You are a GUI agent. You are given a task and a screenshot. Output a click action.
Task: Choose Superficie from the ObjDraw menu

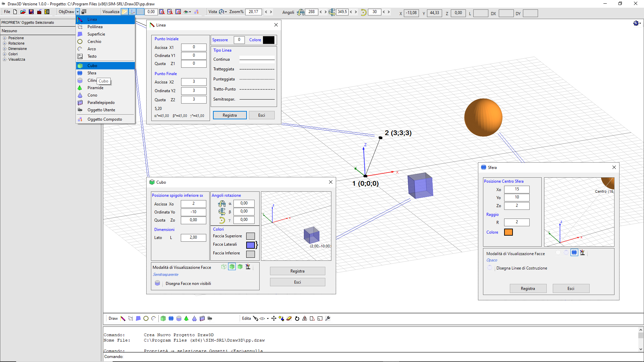105,34
